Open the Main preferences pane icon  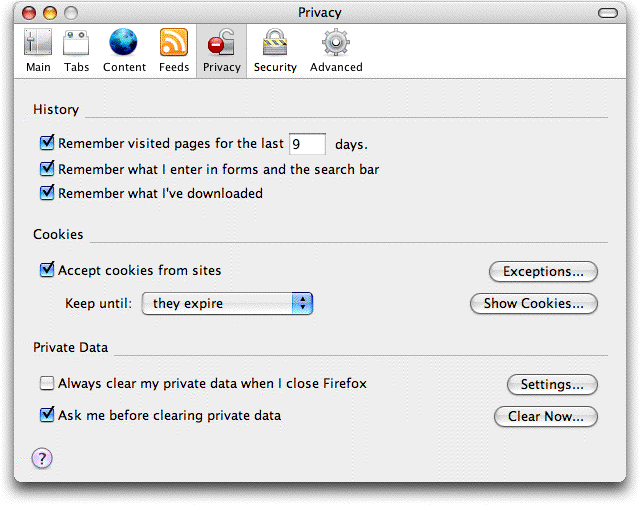click(38, 45)
